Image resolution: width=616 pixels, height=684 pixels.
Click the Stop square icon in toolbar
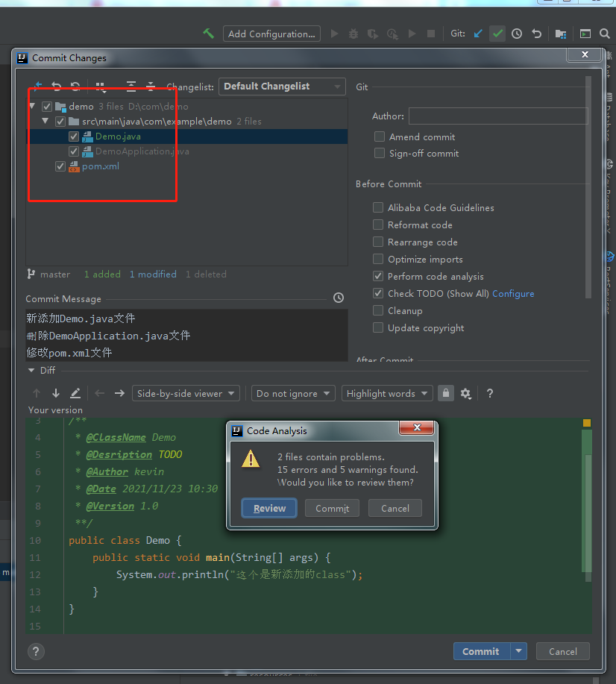coord(430,34)
